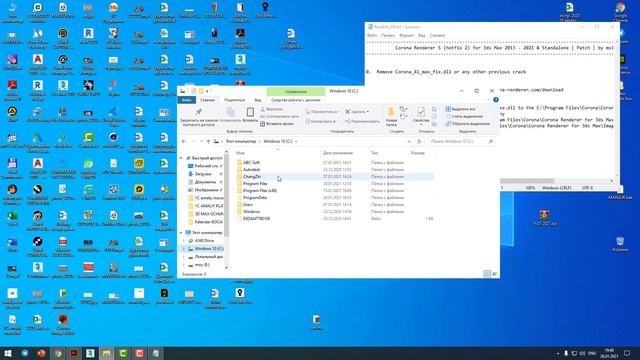Switch to the Поделиться ribbon tab
This screenshot has width=640, height=360.
pos(234,100)
